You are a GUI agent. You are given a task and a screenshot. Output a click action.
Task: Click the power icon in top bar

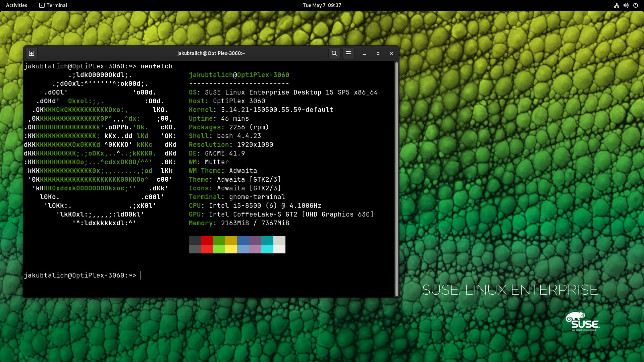point(635,5)
